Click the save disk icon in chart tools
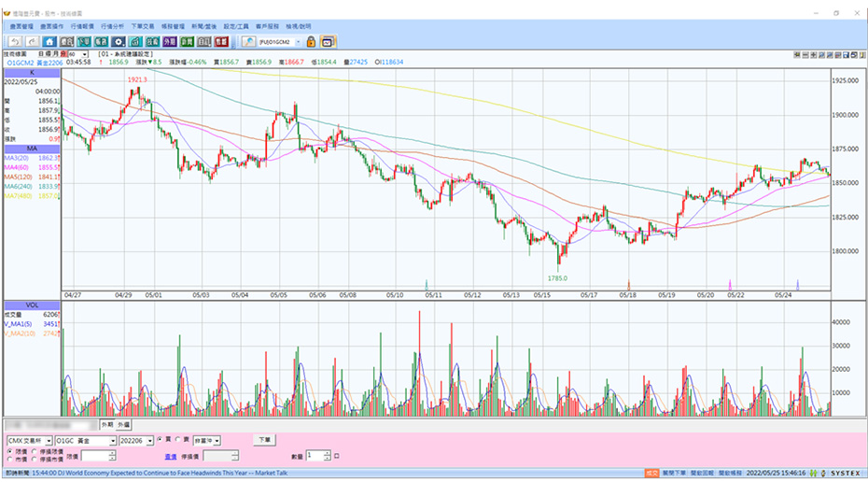Screen dimensions: 868x482 pos(846,55)
